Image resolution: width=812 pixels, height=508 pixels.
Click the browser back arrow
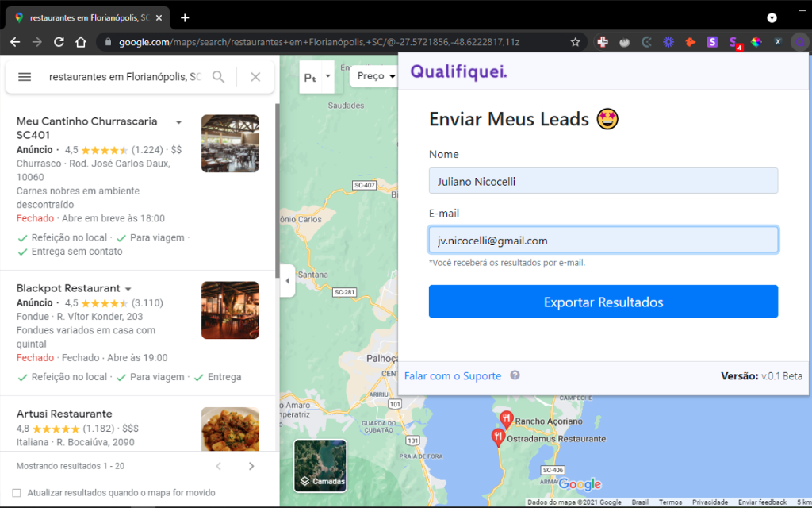tap(15, 42)
